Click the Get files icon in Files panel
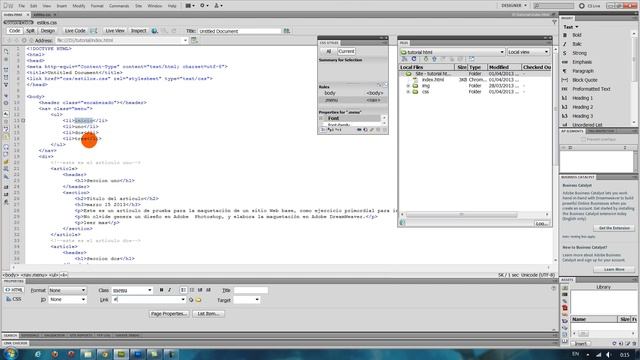Screen dimensions: 640x360 425,59
